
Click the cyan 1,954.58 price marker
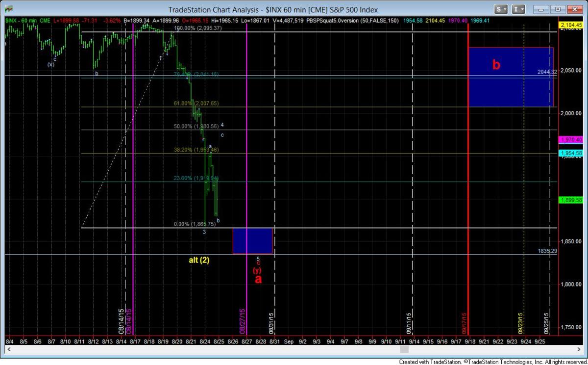[x=571, y=154]
